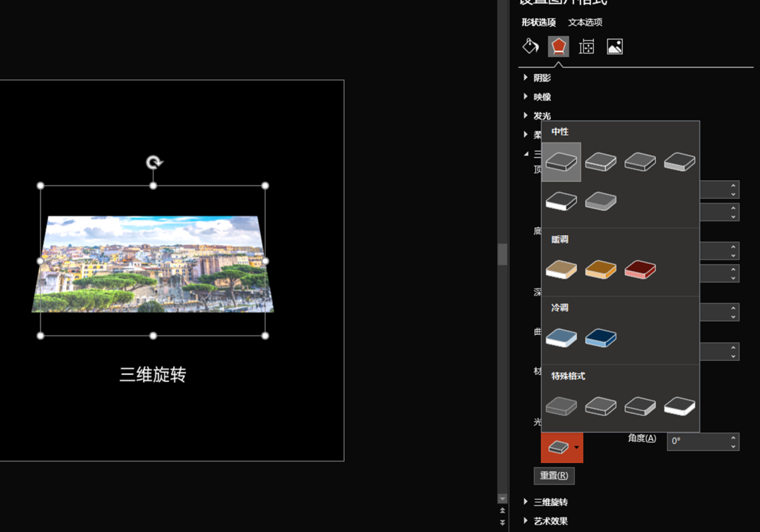Switch to the 文本选项 tab
This screenshot has height=532, width=760.
[585, 23]
